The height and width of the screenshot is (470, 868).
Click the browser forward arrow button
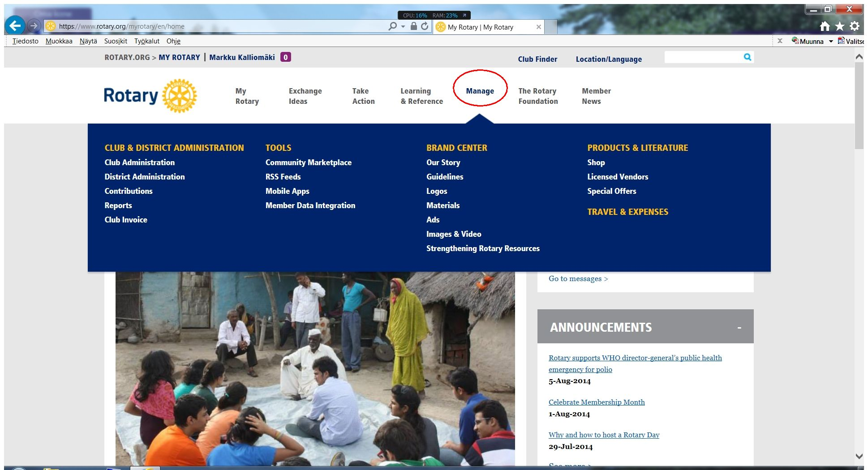point(34,26)
